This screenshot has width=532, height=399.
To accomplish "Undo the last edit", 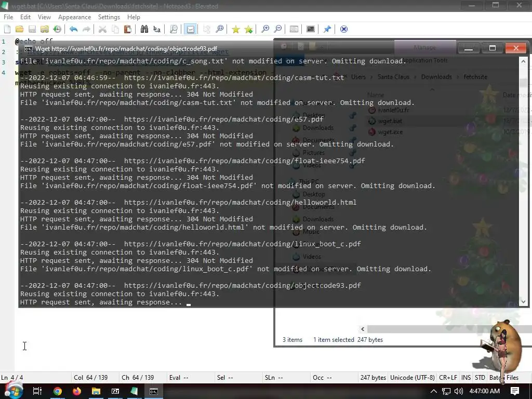I will 73,29.
